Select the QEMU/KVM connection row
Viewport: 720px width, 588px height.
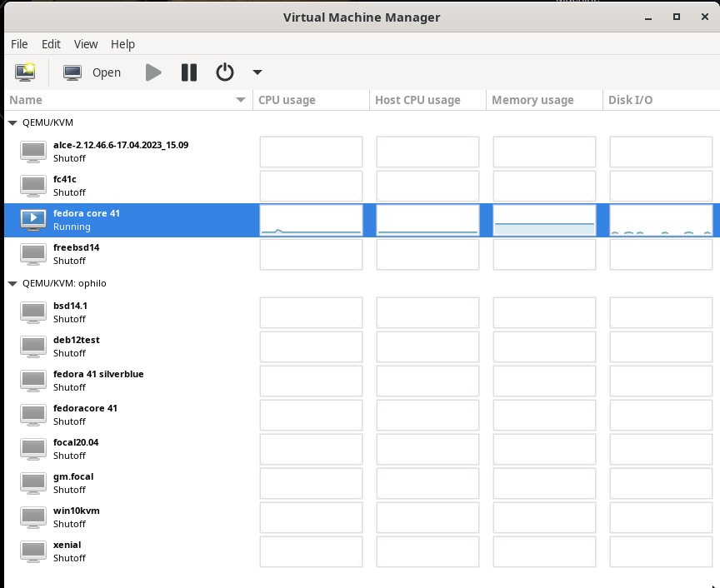pyautogui.click(x=362, y=122)
